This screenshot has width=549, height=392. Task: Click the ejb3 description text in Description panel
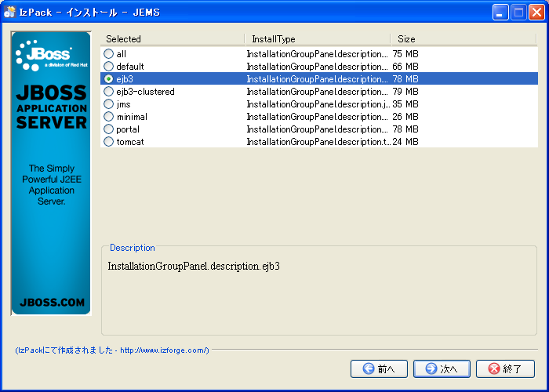pyautogui.click(x=194, y=267)
